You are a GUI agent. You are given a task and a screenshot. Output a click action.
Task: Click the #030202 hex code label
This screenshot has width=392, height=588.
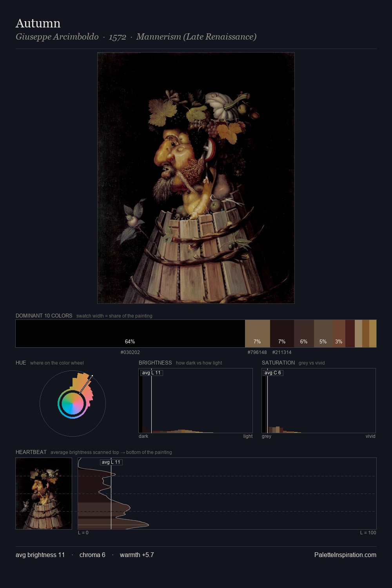coord(130,352)
